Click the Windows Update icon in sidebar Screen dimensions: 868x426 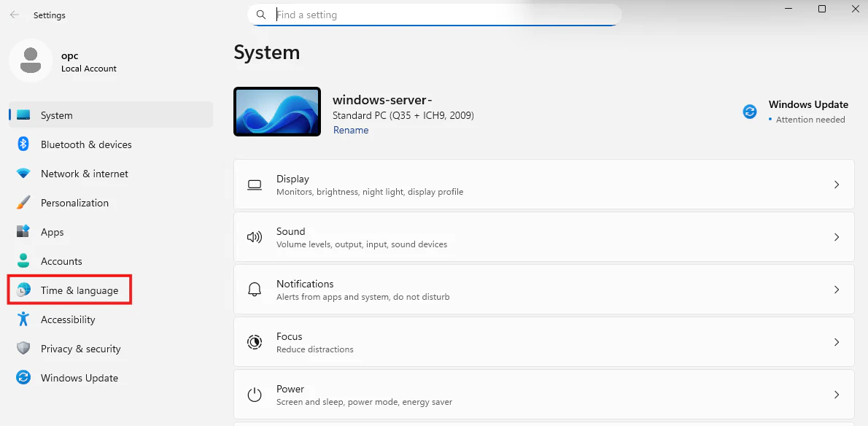coord(23,378)
